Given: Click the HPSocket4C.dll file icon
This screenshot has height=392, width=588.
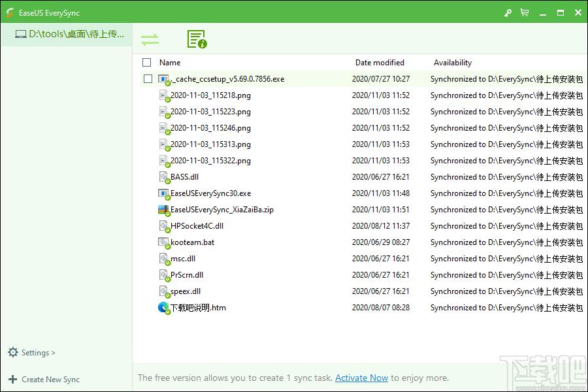Looking at the screenshot, I should [x=164, y=226].
